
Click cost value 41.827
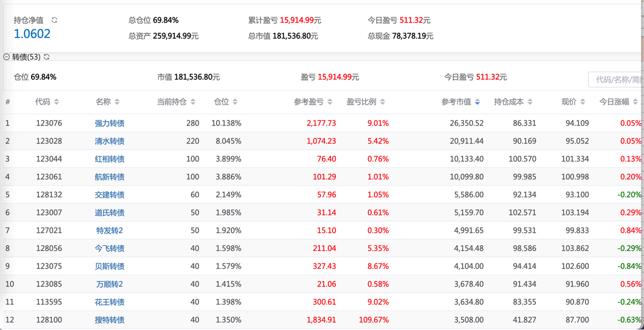(x=524, y=320)
